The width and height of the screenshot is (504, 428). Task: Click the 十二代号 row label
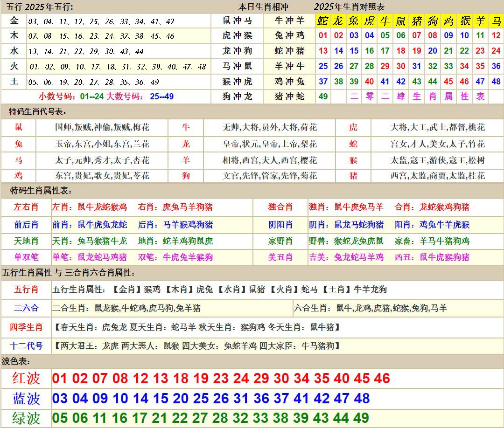pos(26,346)
